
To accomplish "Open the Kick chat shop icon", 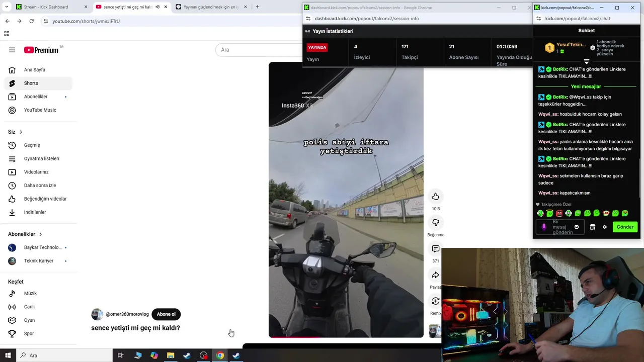I will coord(593,227).
